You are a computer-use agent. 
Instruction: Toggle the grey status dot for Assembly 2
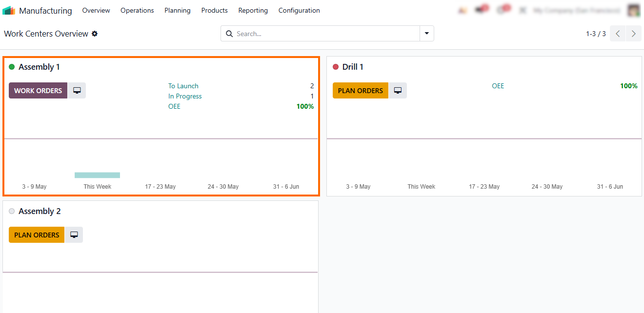[12, 211]
